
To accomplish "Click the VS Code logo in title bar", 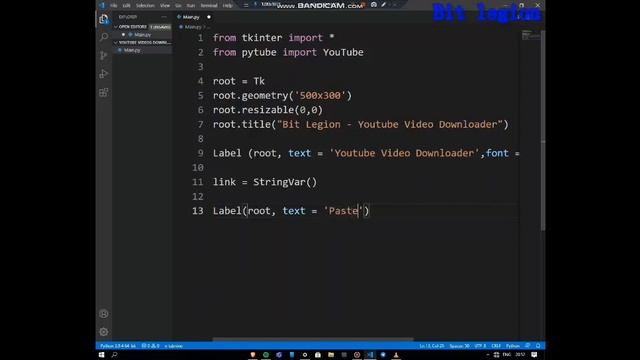I will tap(102, 5).
